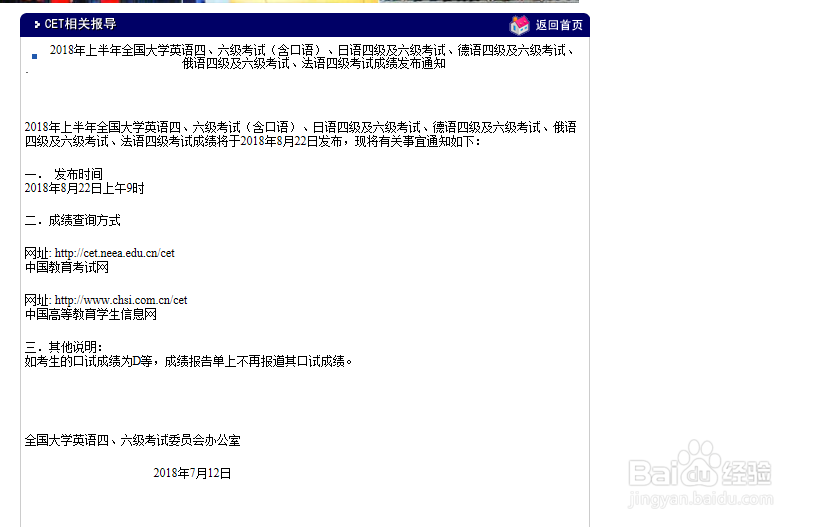Click the sentence about 口试成绩为D等
819x527 pixels.
189,361
